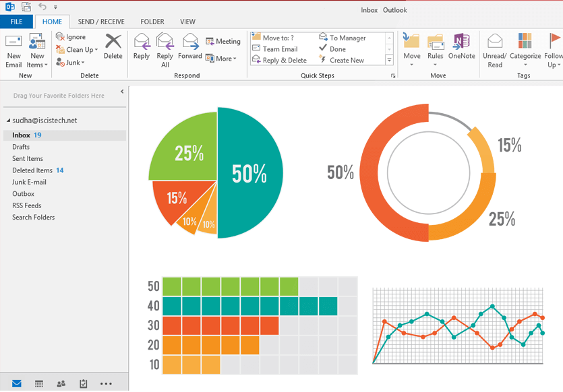
Task: Open the FILE tab
Action: (16, 22)
